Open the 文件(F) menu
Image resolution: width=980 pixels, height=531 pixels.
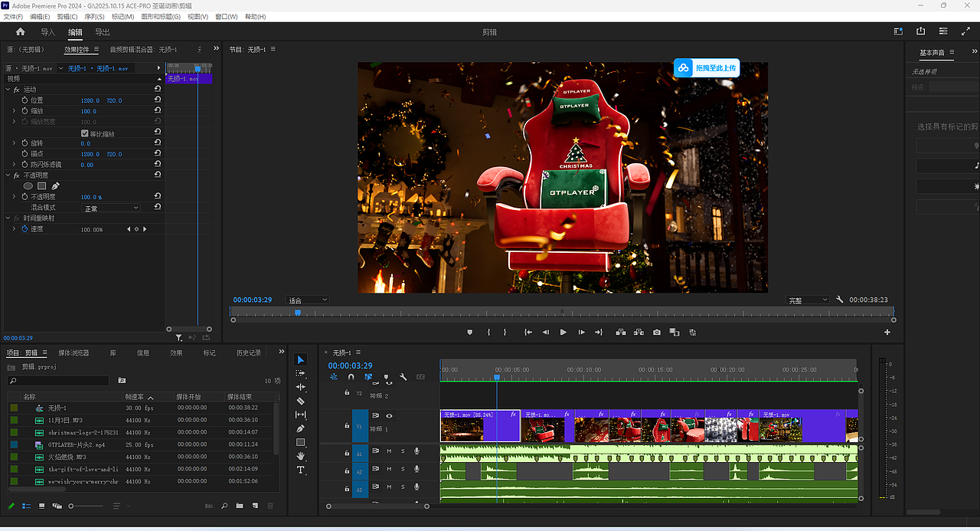point(14,16)
